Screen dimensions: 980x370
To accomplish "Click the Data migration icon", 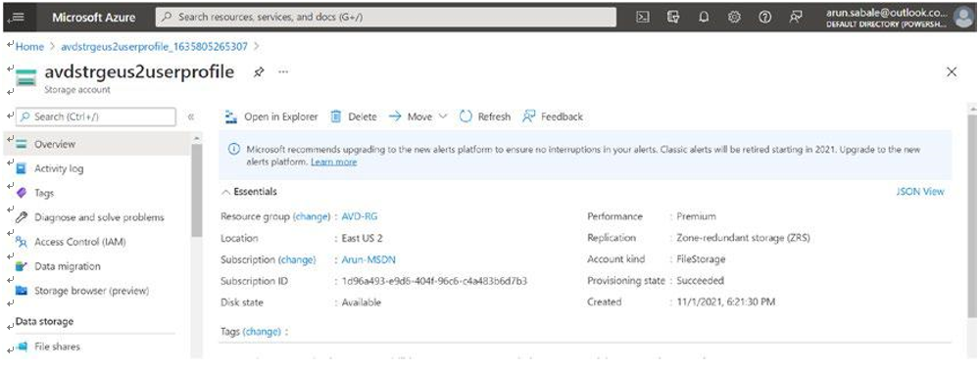I will pyautogui.click(x=22, y=266).
